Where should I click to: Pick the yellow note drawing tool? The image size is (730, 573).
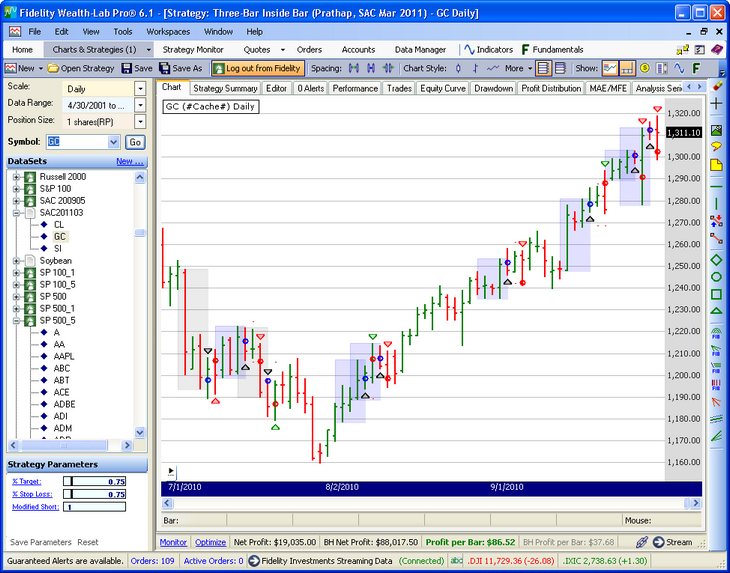[x=716, y=164]
